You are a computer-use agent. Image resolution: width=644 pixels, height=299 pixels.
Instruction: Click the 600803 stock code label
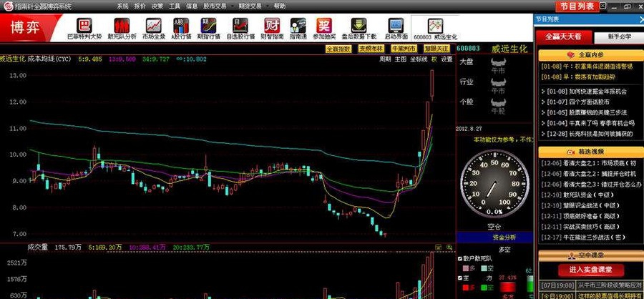click(x=468, y=49)
